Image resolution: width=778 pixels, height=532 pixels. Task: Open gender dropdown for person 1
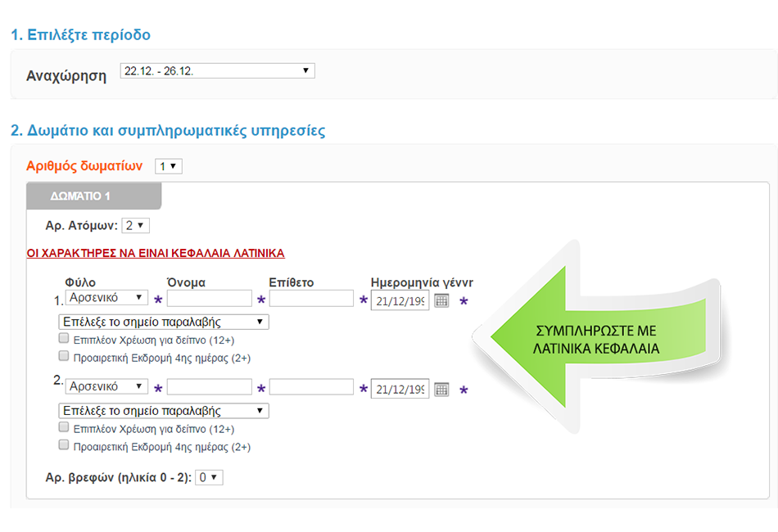pyautogui.click(x=106, y=297)
